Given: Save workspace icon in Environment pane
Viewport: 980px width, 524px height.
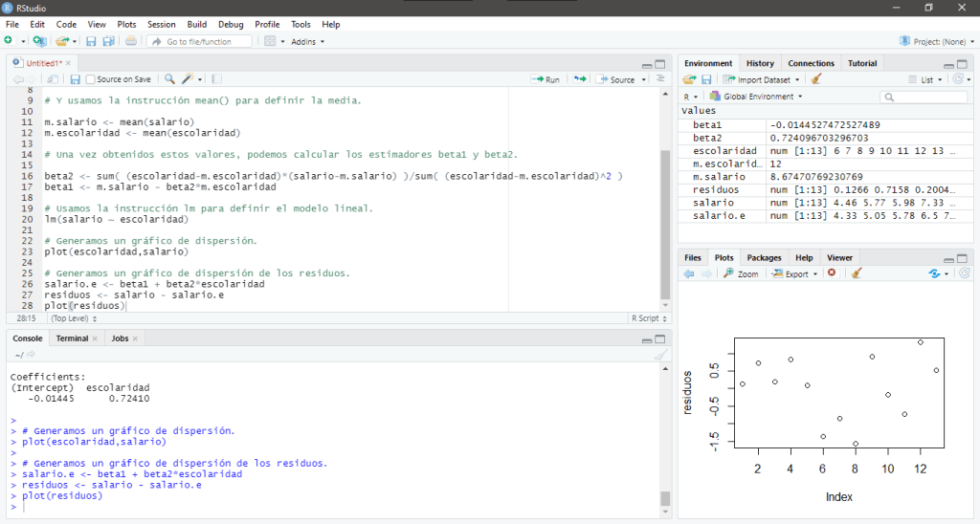Looking at the screenshot, I should (706, 79).
